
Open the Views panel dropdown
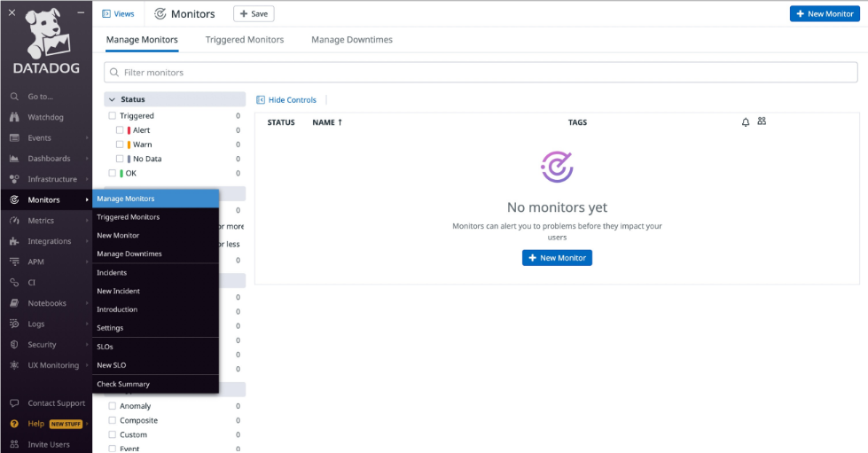[x=118, y=14]
